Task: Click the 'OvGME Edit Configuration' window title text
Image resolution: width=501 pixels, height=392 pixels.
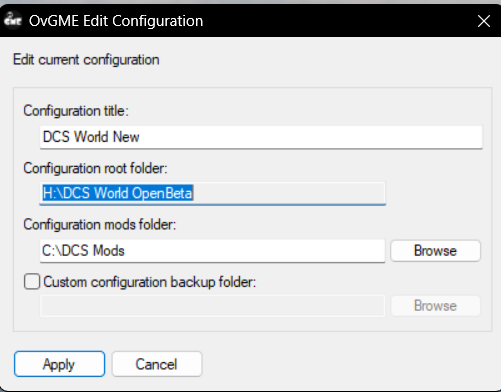Action: [116, 21]
